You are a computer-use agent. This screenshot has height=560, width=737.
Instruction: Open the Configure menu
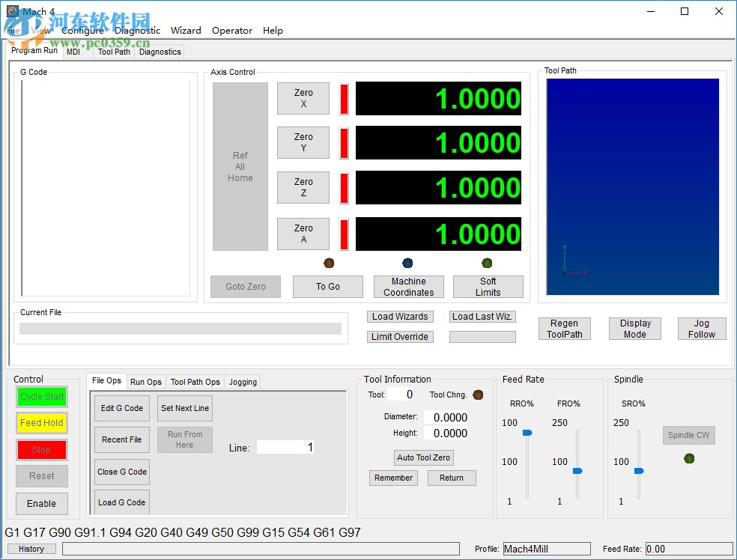pos(82,31)
